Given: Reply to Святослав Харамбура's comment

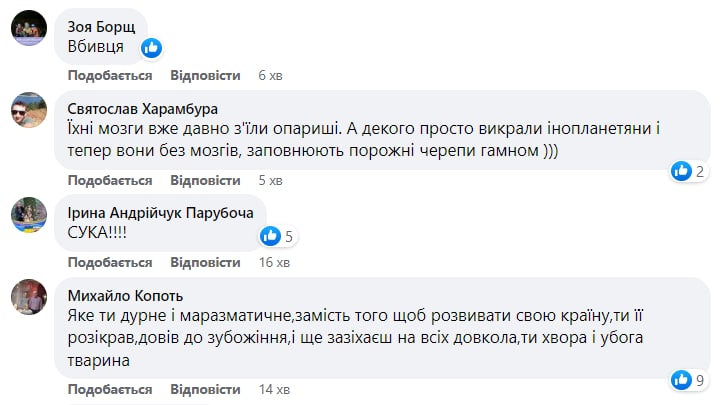Looking at the screenshot, I should [x=206, y=181].
